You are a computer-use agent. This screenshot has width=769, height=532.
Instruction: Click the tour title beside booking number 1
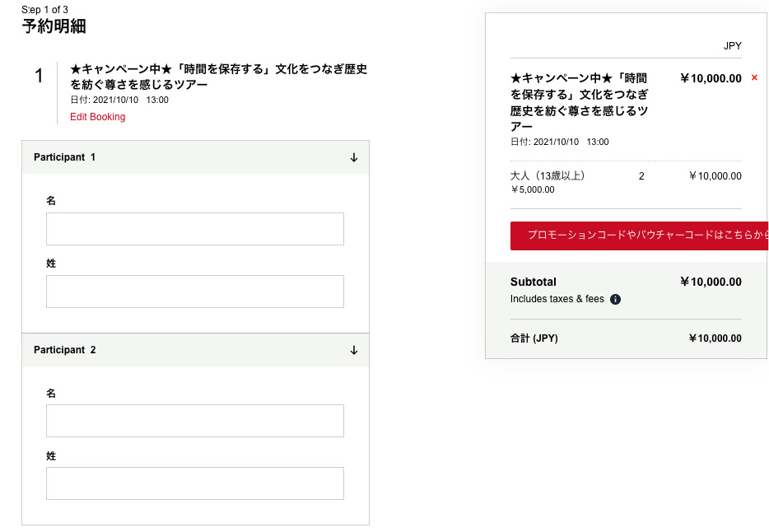tap(218, 77)
